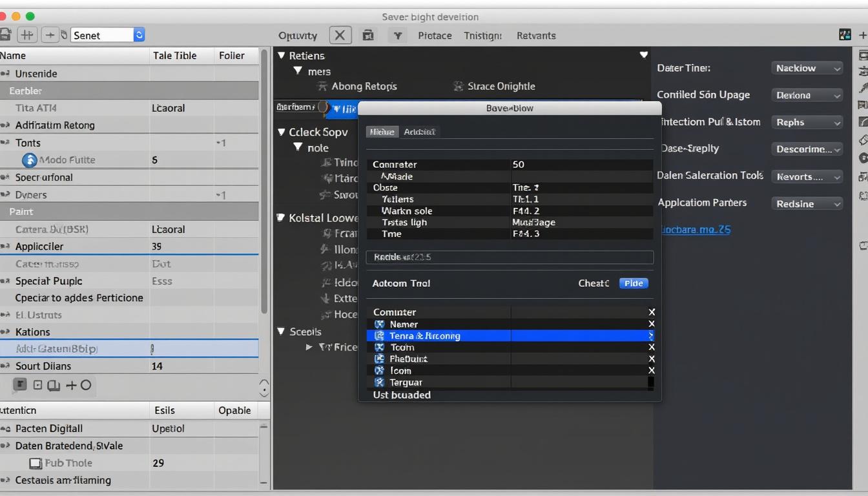Click the plus icon below Sourt Dilans
The height and width of the screenshot is (496, 868).
point(70,386)
